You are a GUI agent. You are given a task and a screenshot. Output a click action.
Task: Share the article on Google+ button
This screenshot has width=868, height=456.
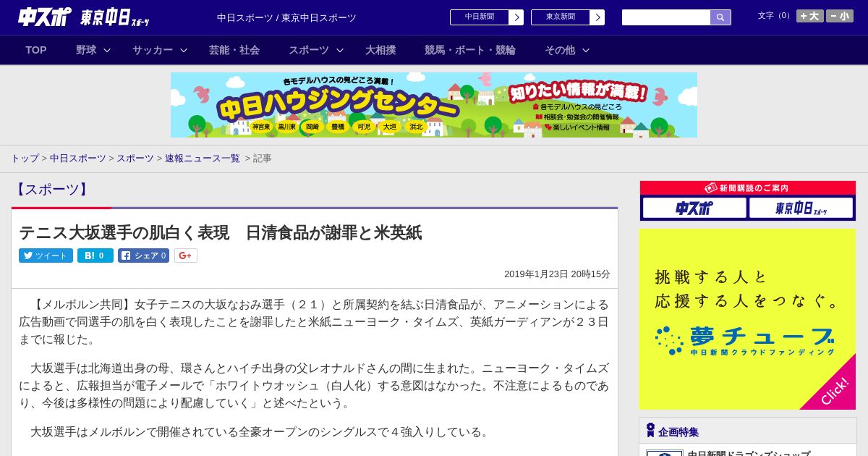186,256
